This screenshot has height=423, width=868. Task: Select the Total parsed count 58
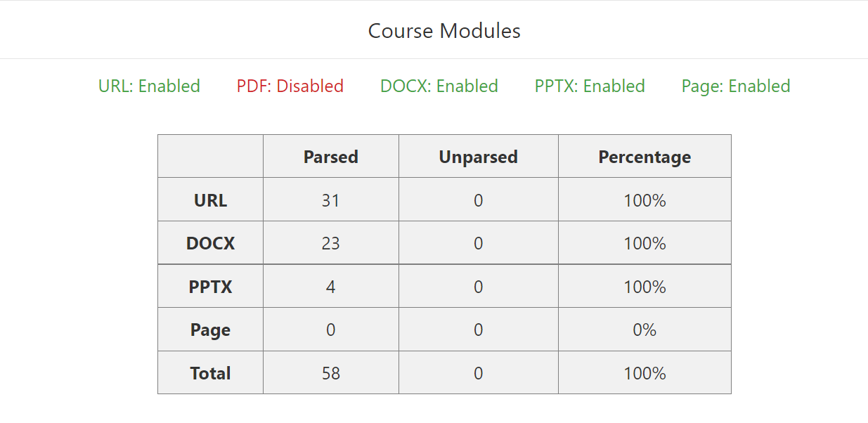pyautogui.click(x=331, y=373)
